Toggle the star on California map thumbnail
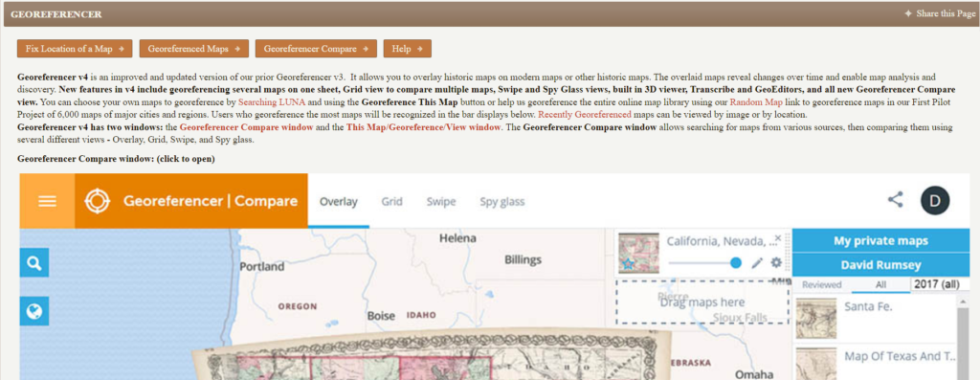This screenshot has height=380, width=980. point(628,264)
